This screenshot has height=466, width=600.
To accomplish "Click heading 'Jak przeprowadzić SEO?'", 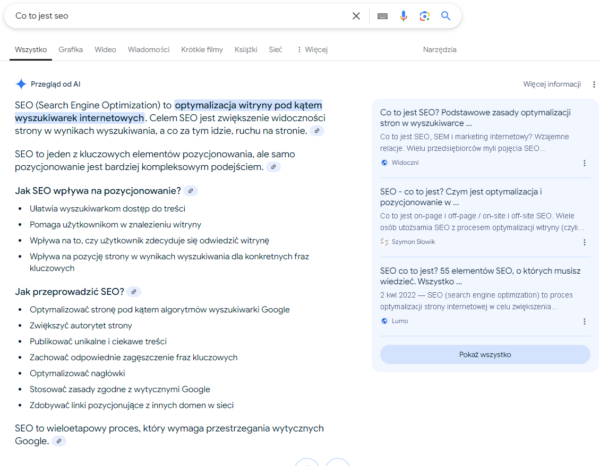I will pos(69,292).
